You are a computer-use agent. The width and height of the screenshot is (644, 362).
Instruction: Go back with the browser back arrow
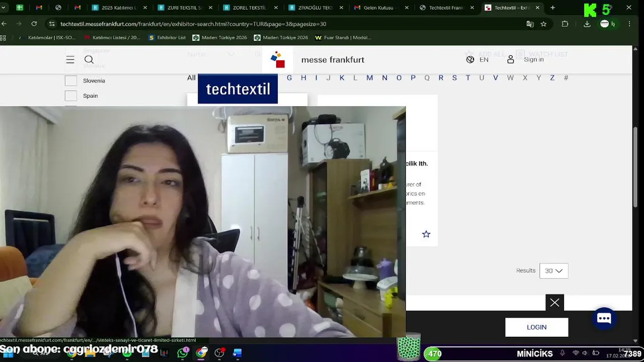(4, 24)
